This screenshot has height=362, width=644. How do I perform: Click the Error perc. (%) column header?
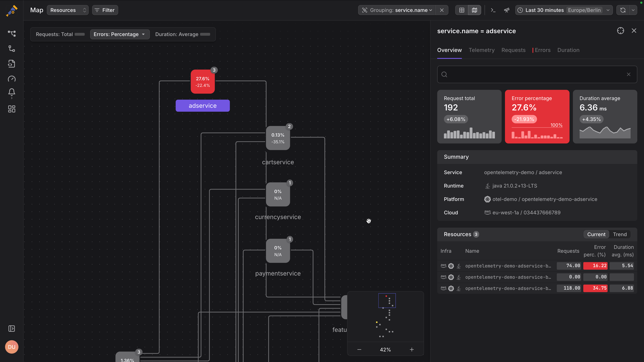click(595, 251)
